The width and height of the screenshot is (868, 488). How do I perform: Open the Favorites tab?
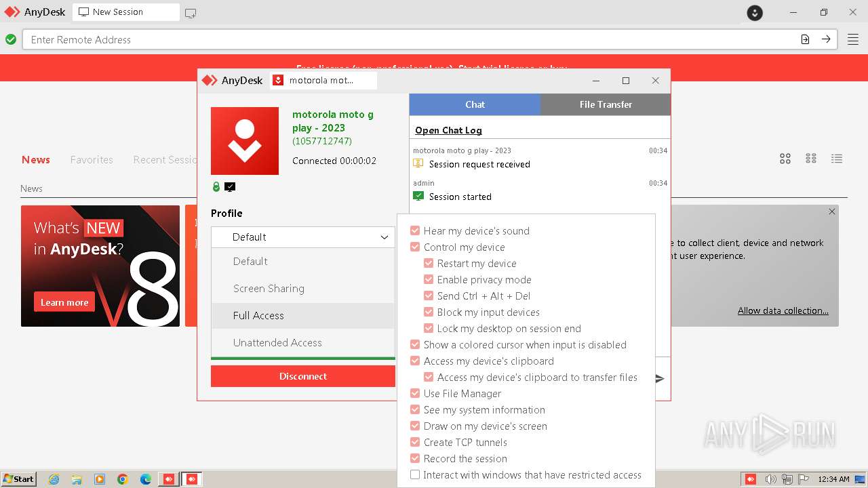[x=92, y=160]
